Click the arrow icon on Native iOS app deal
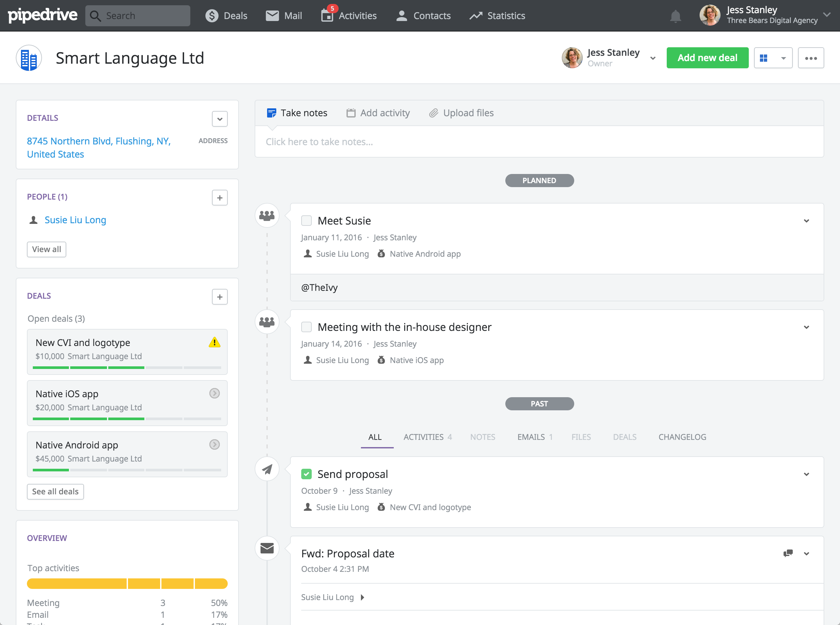Image resolution: width=840 pixels, height=625 pixels. (215, 394)
